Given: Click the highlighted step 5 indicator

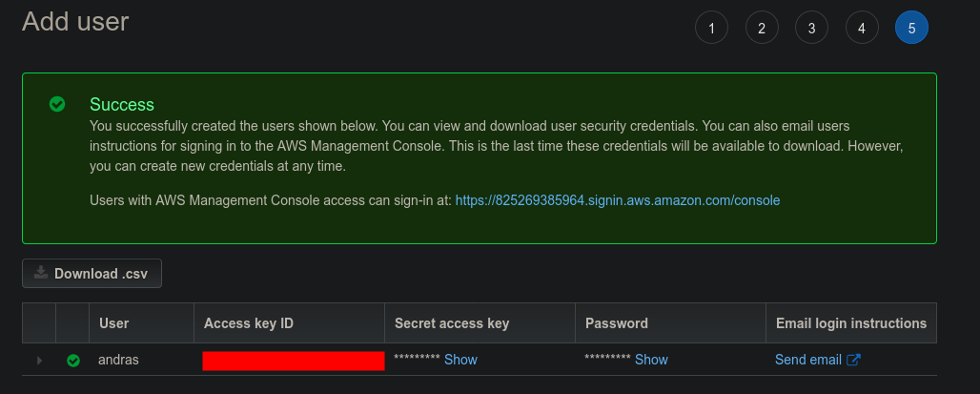Looking at the screenshot, I should [911, 29].
